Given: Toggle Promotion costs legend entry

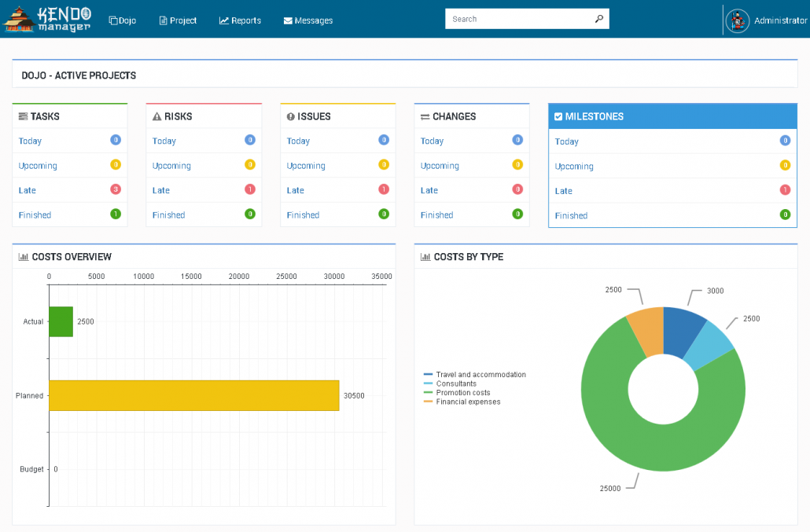Looking at the screenshot, I should (462, 393).
